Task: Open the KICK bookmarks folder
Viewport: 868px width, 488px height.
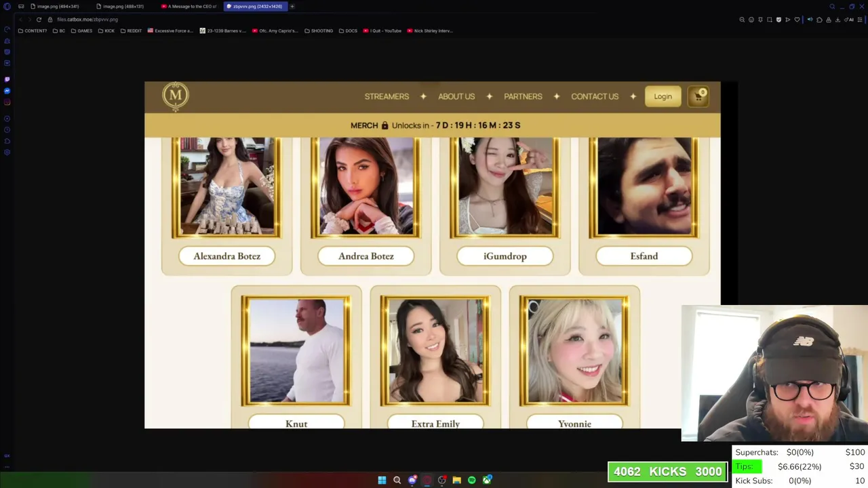Action: click(x=106, y=30)
